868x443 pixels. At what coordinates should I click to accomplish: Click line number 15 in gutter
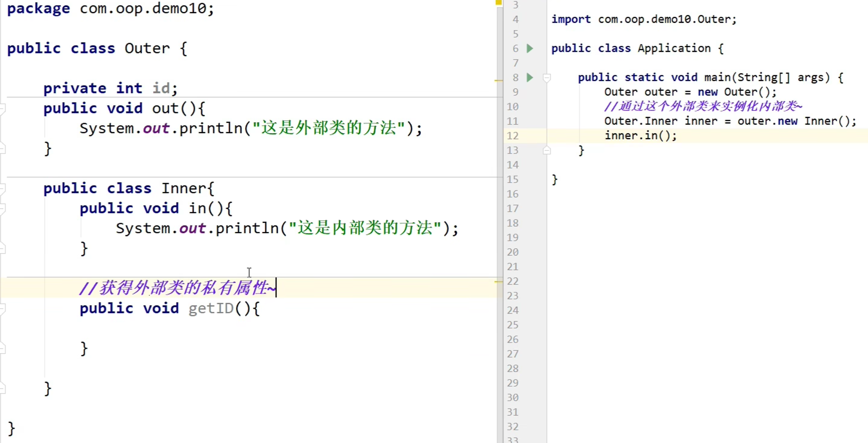513,179
